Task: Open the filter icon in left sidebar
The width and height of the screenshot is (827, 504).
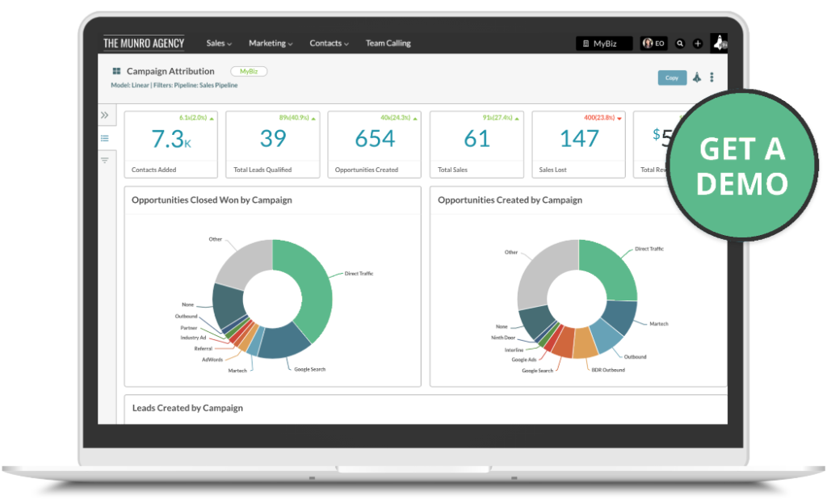Action: pyautogui.click(x=104, y=161)
